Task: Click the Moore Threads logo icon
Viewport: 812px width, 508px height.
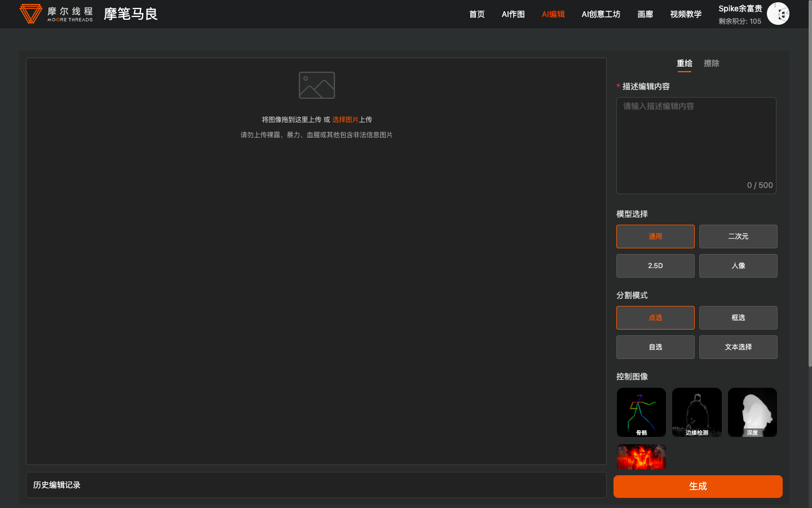Action: pos(31,14)
